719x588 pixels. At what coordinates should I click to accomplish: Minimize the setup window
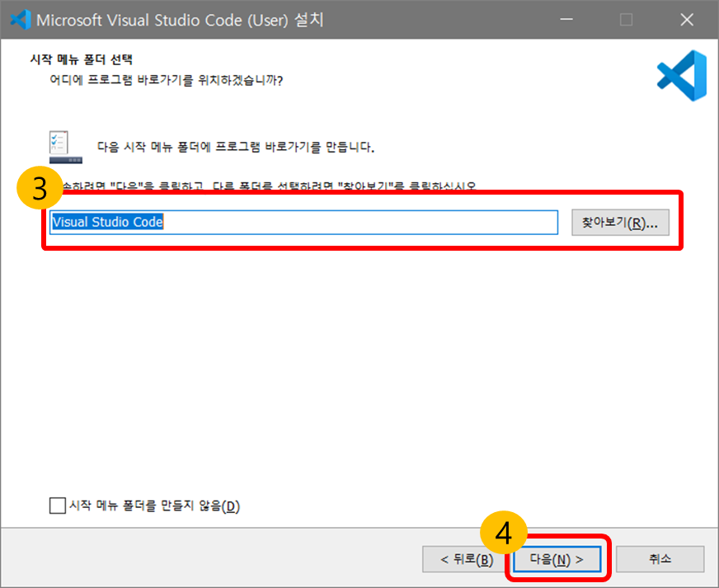[566, 20]
